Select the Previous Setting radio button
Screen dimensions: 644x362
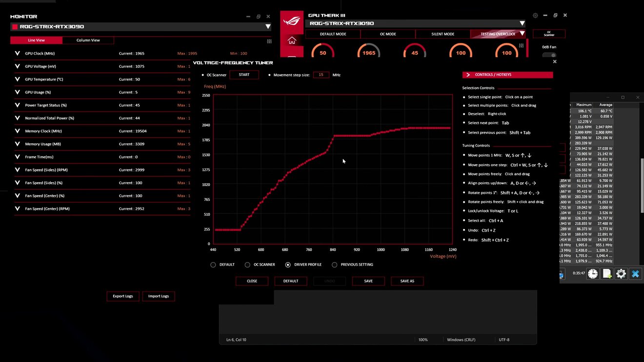[x=335, y=265]
